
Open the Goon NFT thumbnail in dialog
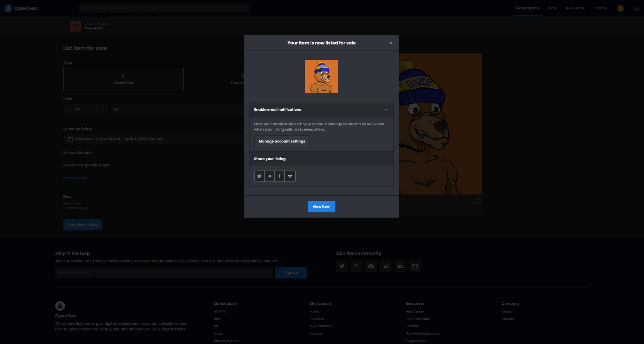tap(321, 76)
